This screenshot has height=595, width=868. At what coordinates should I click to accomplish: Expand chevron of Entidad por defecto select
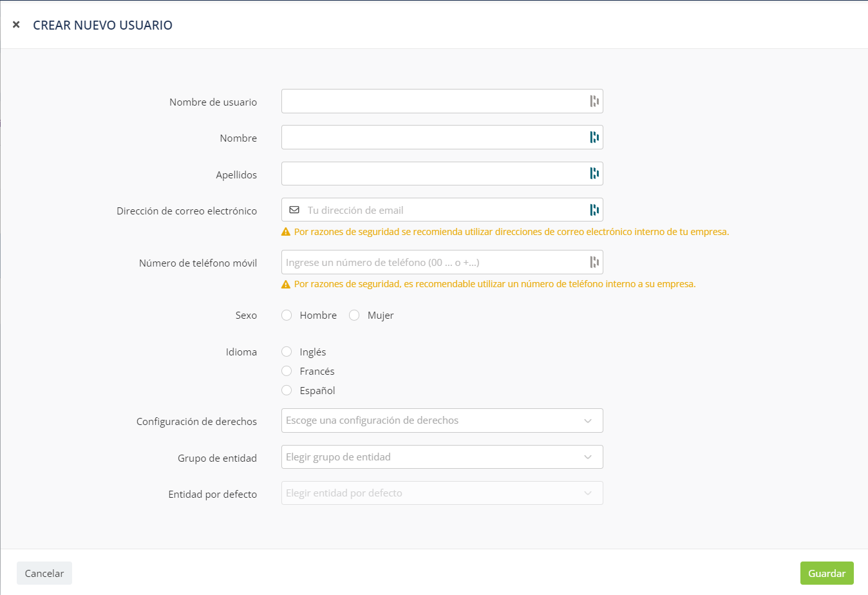tap(588, 493)
